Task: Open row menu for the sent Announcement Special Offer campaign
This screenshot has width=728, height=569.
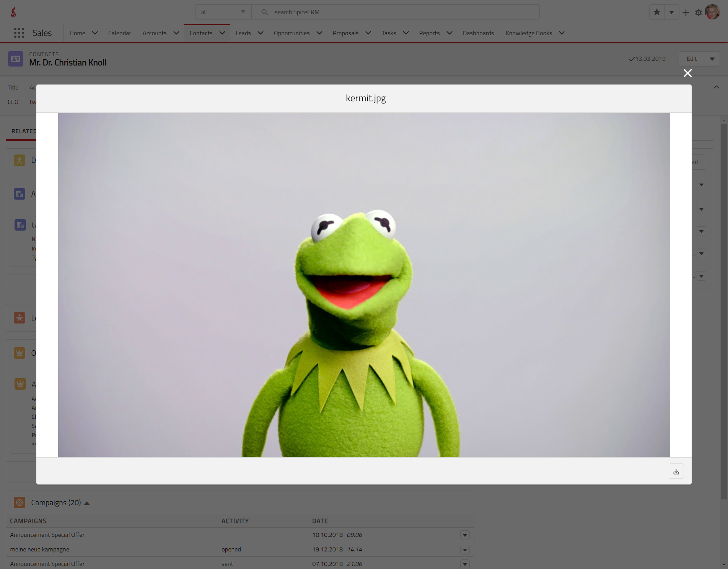Action: point(465,564)
